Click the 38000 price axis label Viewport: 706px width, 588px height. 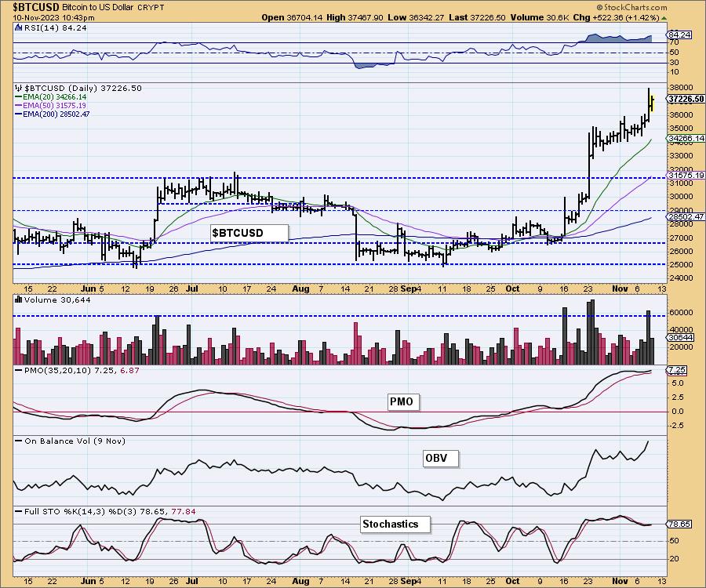coord(680,87)
